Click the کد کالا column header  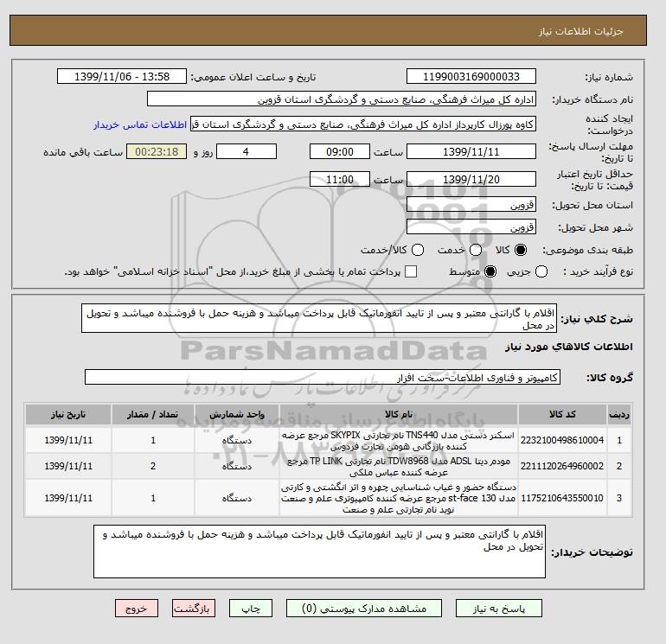click(562, 415)
